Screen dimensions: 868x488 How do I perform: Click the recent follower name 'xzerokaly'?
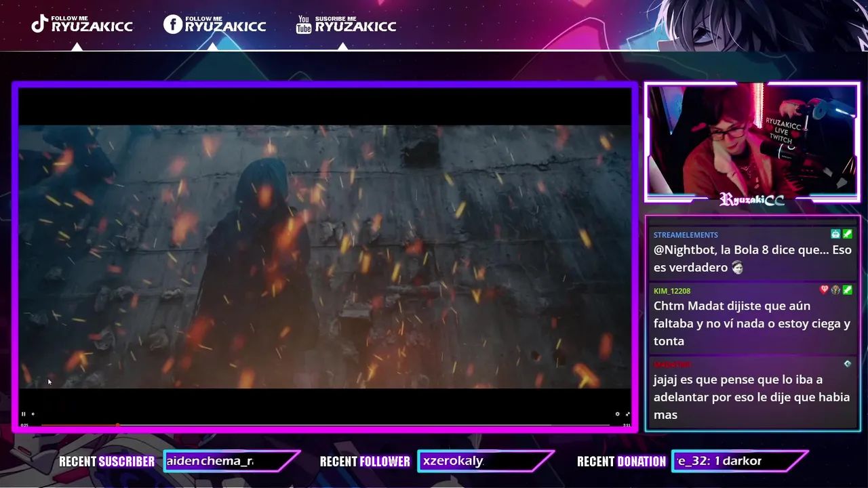453,461
